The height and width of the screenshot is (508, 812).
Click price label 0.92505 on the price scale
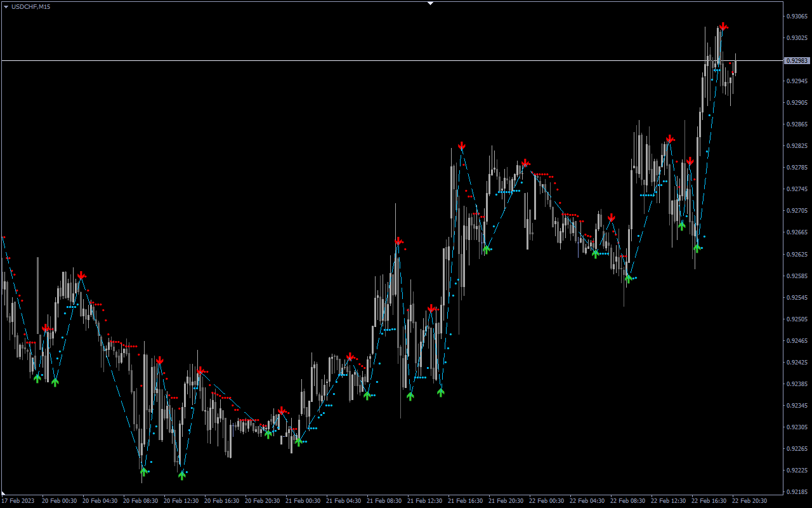797,319
